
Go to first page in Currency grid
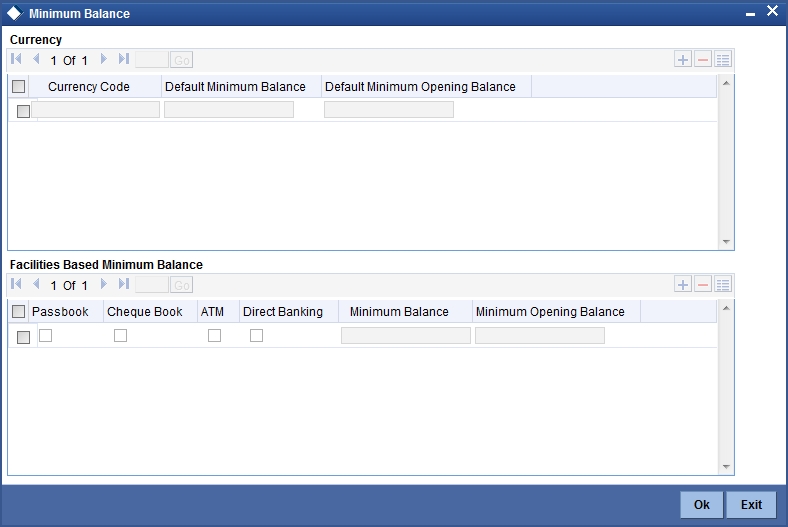click(x=16, y=59)
